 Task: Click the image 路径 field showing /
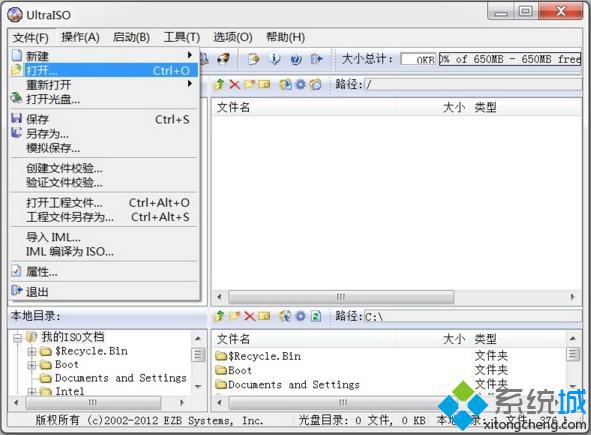pos(473,84)
